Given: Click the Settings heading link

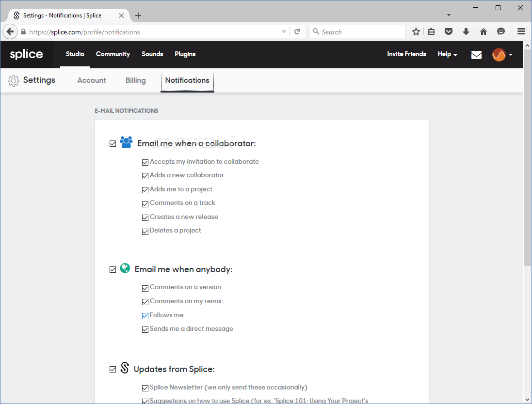Looking at the screenshot, I should click(x=39, y=80).
